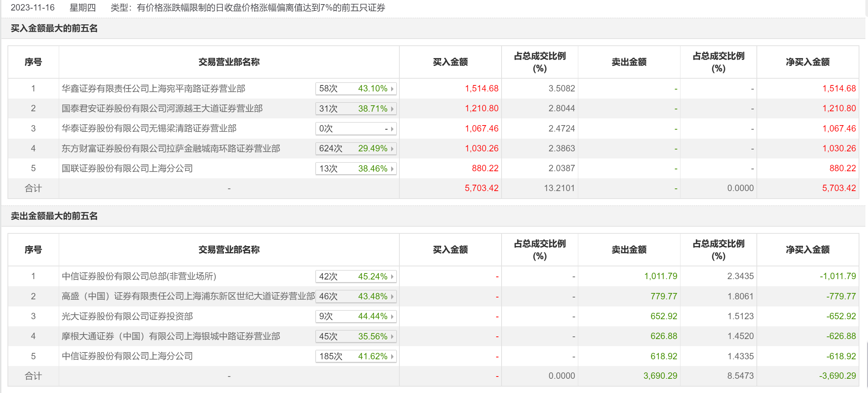Expand the 58次 43.10% stats box
Viewport: 868px width, 393px height.
(x=356, y=89)
